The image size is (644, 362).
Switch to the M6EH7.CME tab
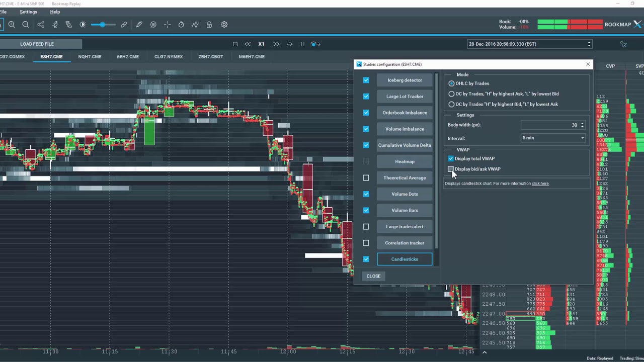tap(252, 57)
